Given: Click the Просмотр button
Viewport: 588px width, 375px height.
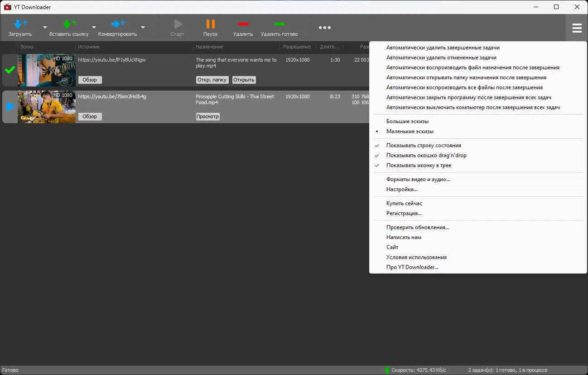Looking at the screenshot, I should point(208,116).
